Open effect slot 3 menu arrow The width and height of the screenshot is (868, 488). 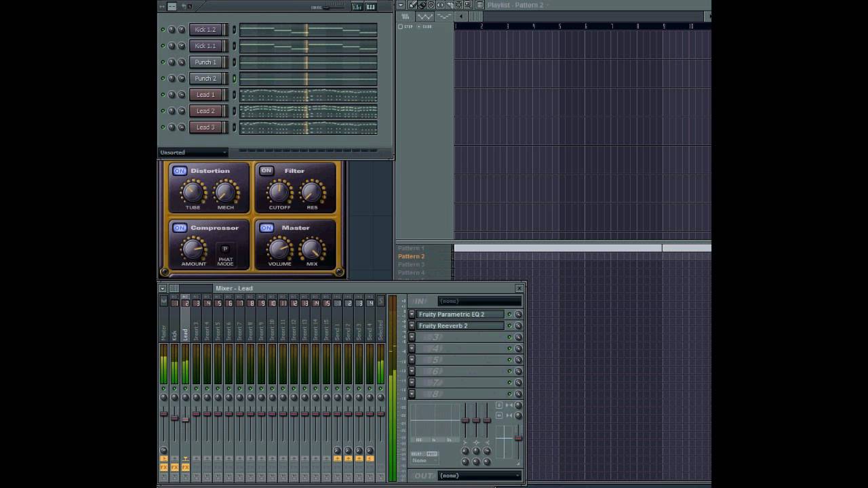(x=412, y=337)
